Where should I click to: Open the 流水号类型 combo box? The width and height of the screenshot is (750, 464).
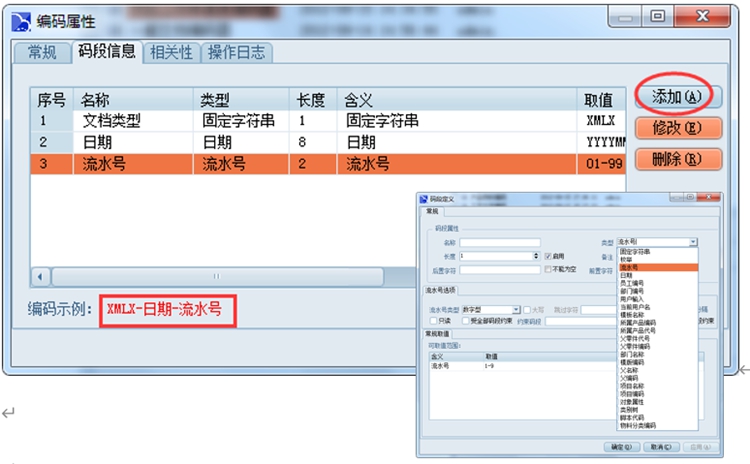[516, 310]
